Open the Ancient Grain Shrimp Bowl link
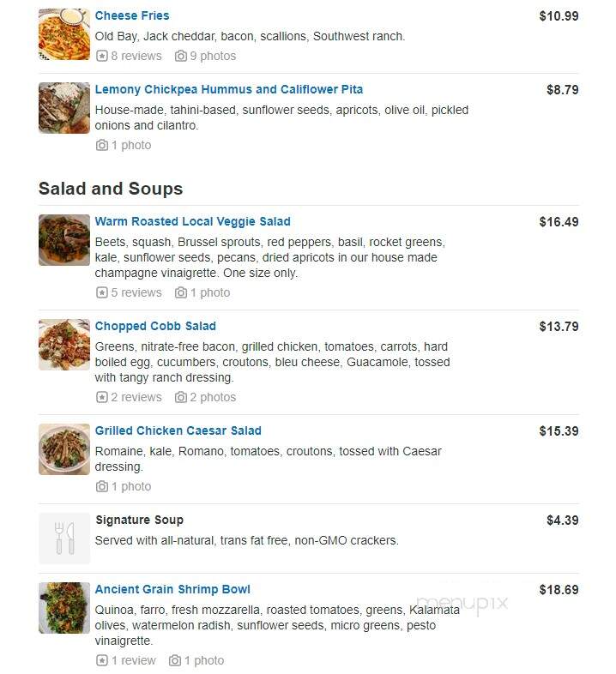 (172, 589)
